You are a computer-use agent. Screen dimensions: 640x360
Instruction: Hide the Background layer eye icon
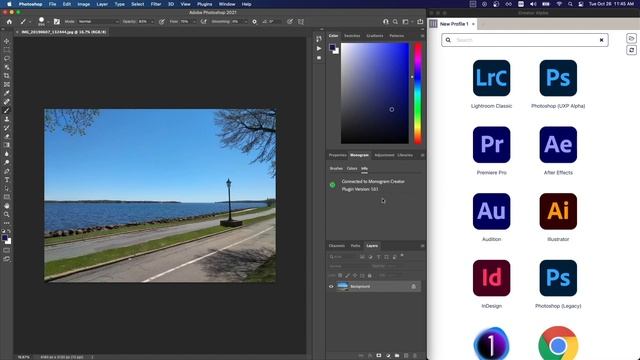[331, 287]
